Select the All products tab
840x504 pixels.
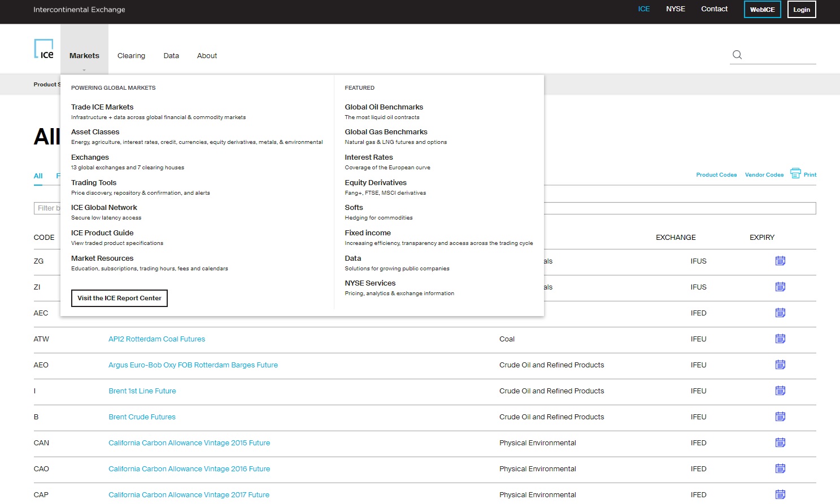tap(38, 176)
